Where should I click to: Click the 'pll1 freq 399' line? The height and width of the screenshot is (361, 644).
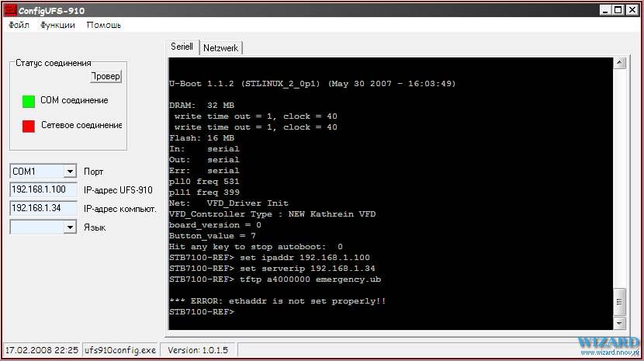[204, 192]
